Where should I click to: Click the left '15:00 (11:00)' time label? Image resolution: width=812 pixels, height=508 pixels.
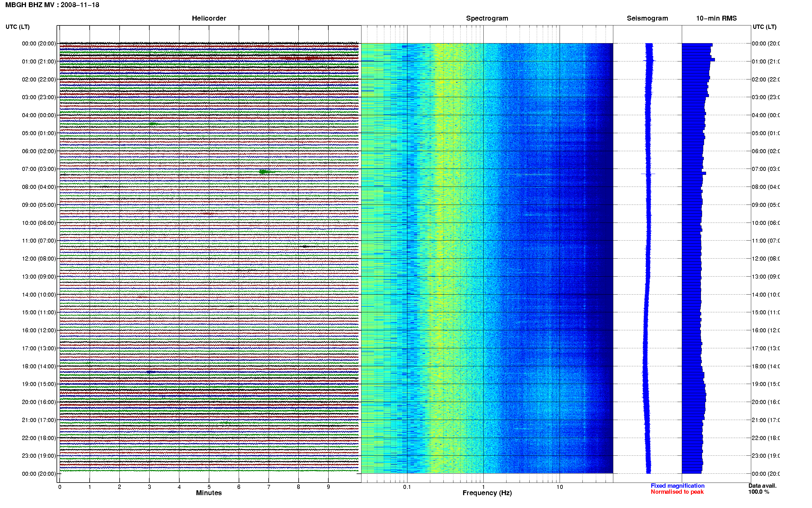click(x=39, y=313)
